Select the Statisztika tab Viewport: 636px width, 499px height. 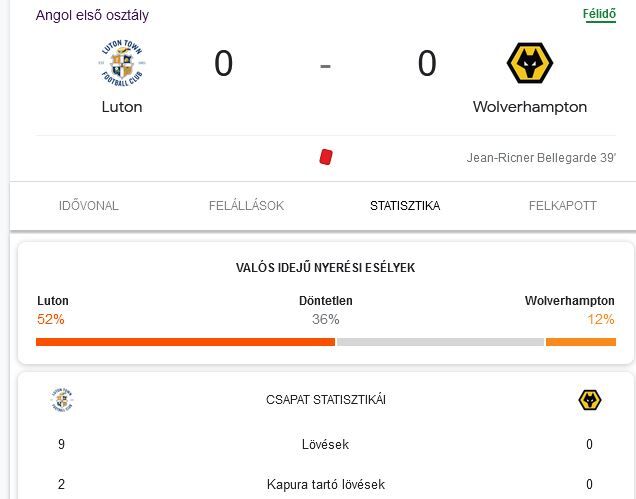(405, 206)
